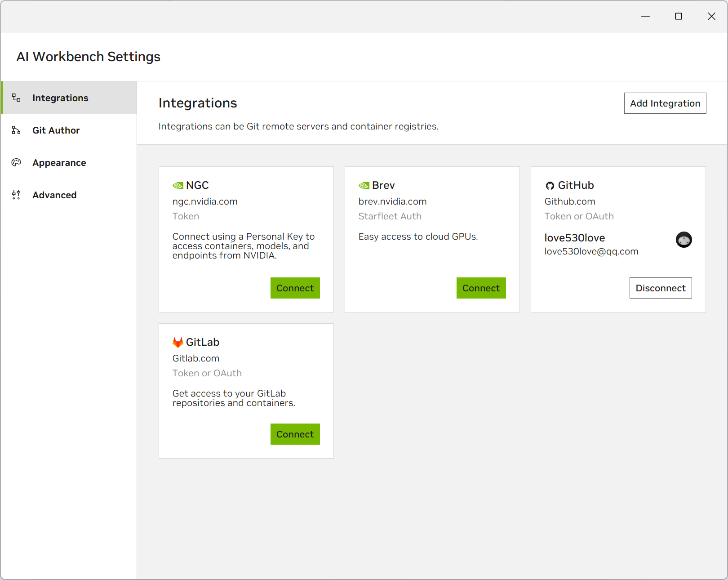Click the Integrations sidebar icon
The height and width of the screenshot is (580, 728).
click(x=16, y=98)
